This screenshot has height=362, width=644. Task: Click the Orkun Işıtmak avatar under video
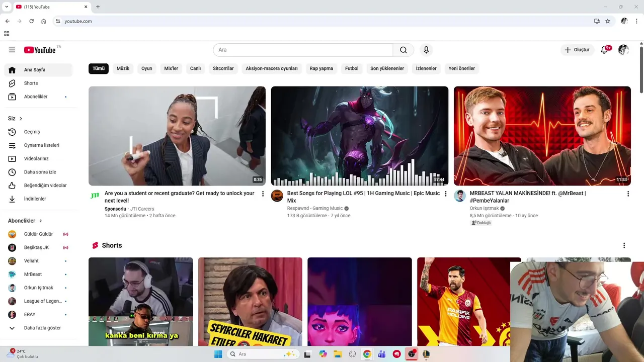460,196
